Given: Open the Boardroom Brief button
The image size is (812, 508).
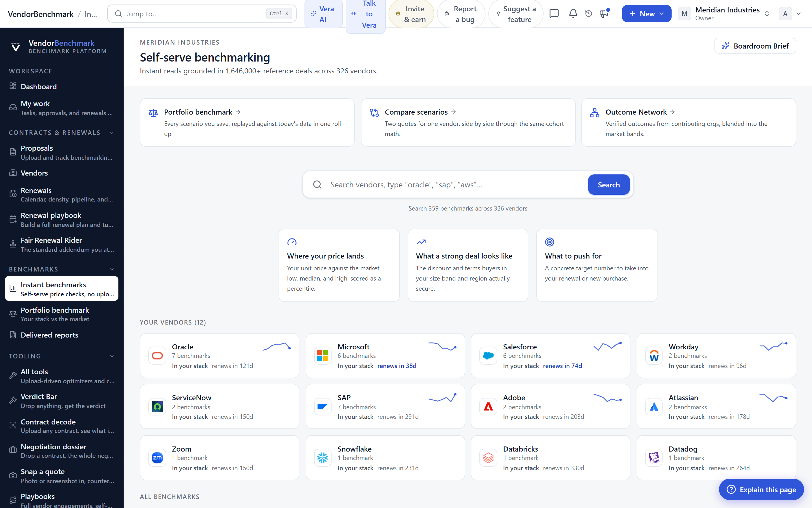Looking at the screenshot, I should tap(755, 46).
